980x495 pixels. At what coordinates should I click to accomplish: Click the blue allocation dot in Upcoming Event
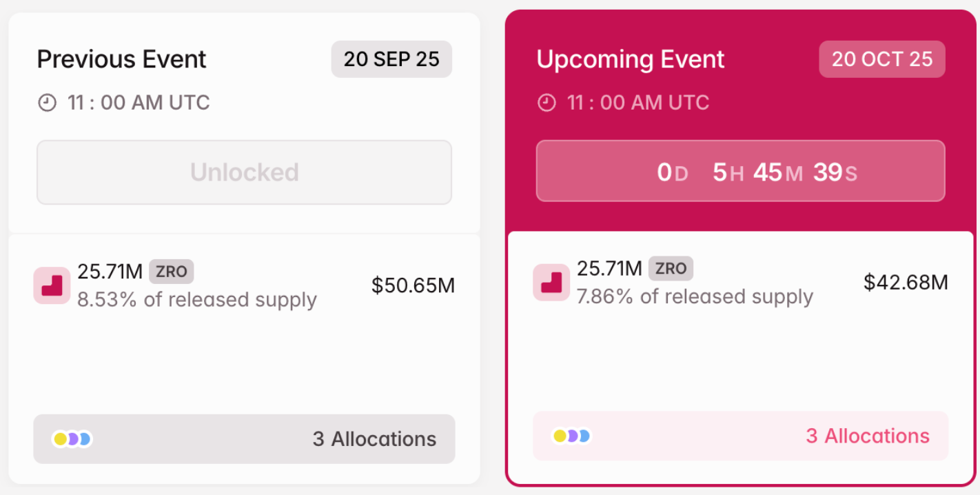pyautogui.click(x=584, y=436)
